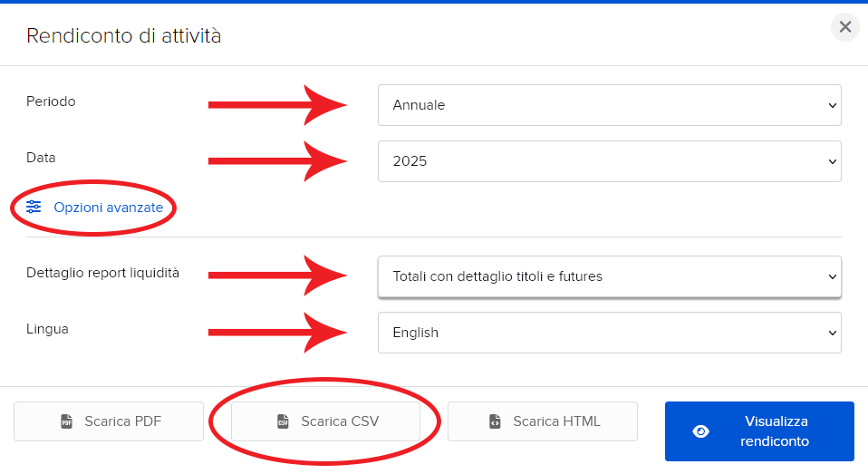Click the chevron arrow on the English field

click(x=832, y=333)
